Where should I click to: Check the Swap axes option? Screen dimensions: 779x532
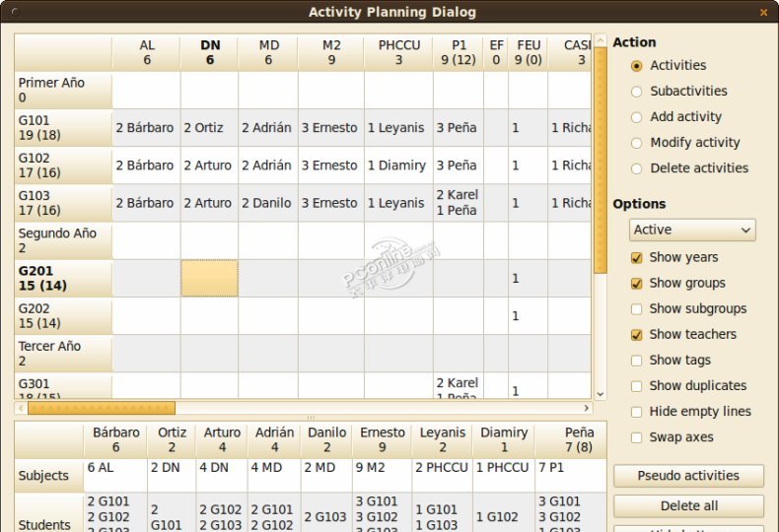[636, 437]
